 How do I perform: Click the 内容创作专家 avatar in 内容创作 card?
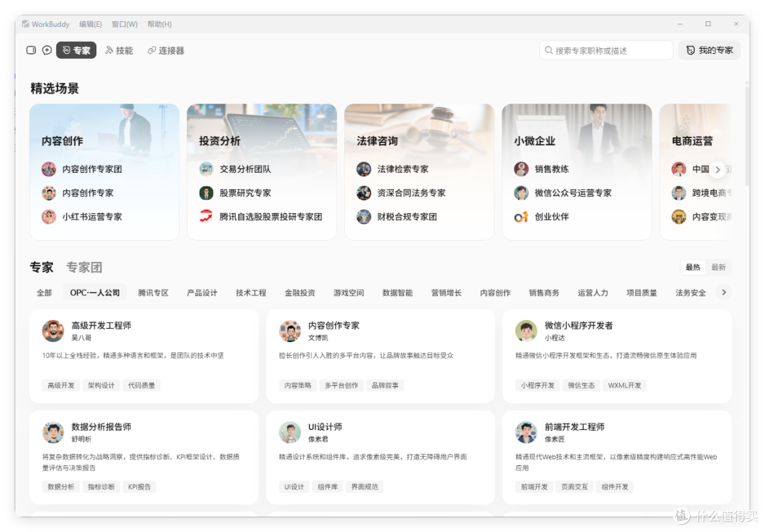point(49,193)
